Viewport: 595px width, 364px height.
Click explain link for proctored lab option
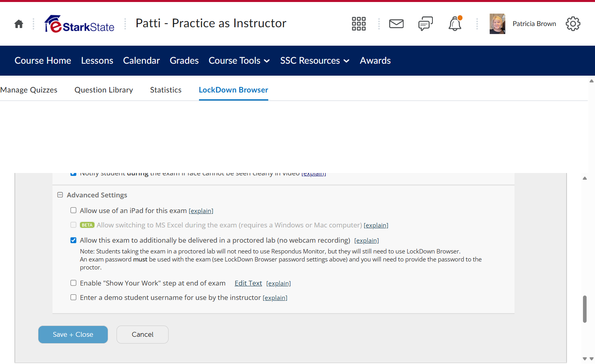366,241
